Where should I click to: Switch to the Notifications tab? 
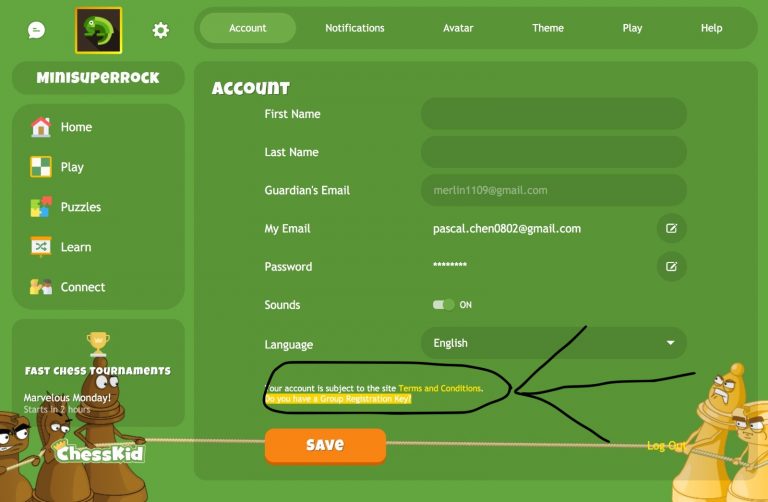pos(355,28)
